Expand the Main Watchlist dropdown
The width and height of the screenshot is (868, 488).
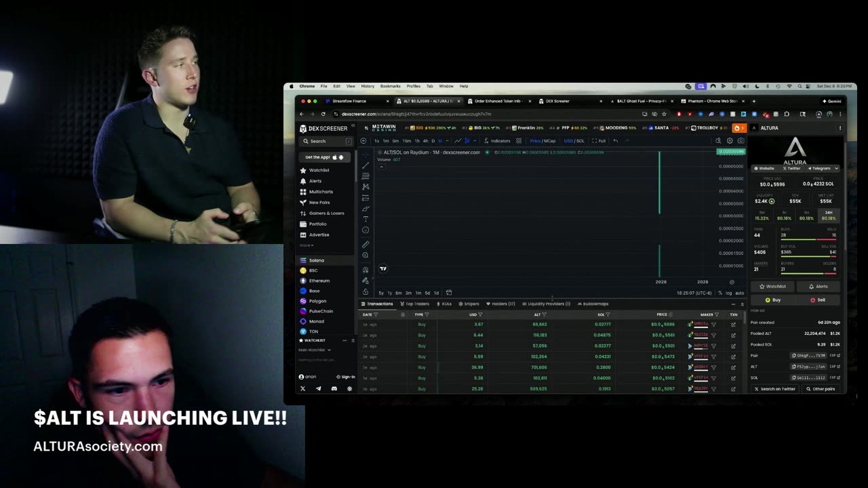[315, 350]
